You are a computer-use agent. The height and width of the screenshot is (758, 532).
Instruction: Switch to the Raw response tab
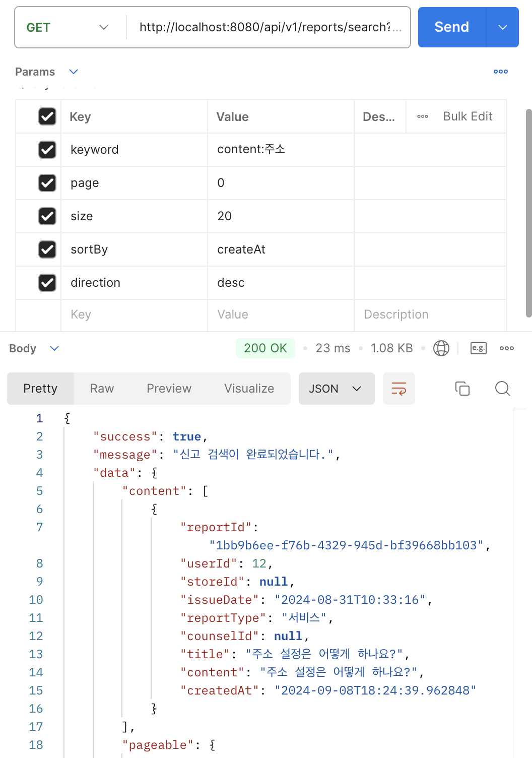click(102, 389)
